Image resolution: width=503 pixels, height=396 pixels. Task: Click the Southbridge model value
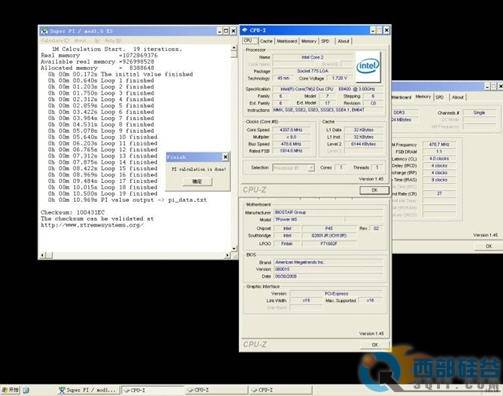[x=329, y=235]
